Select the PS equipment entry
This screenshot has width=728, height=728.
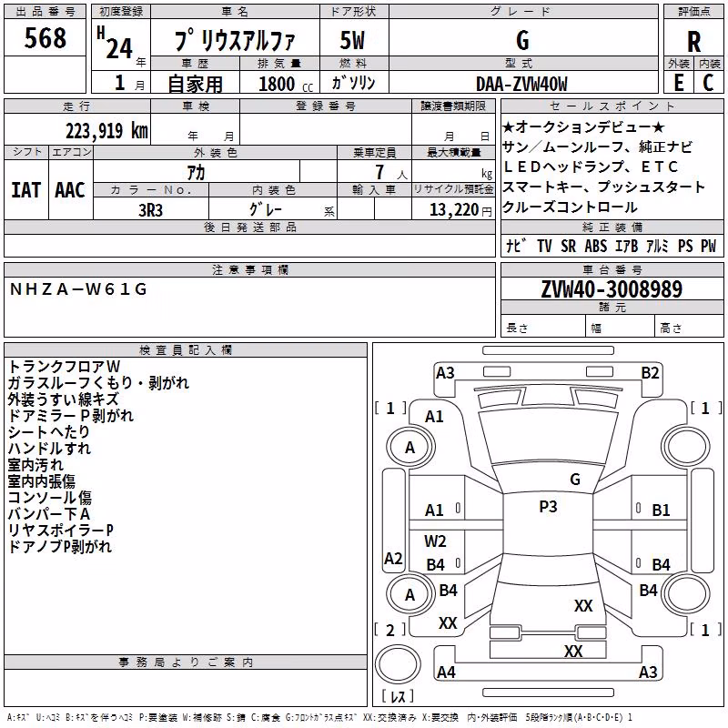[x=685, y=246]
